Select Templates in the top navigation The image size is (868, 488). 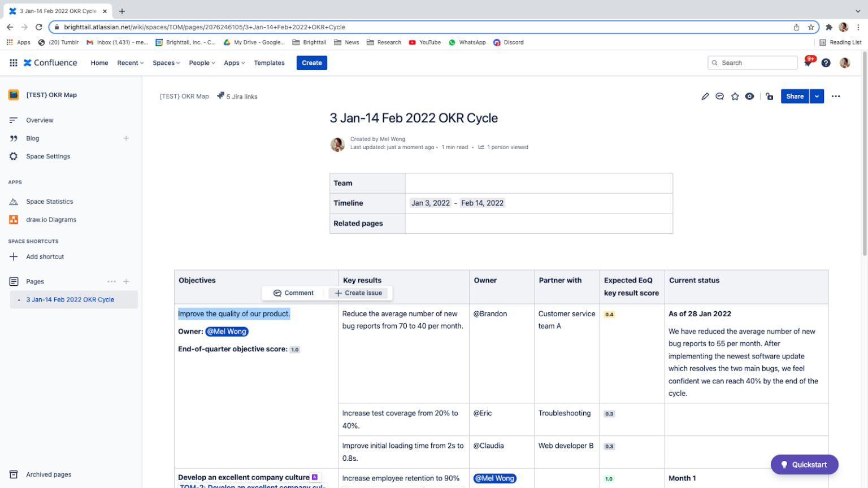click(269, 63)
